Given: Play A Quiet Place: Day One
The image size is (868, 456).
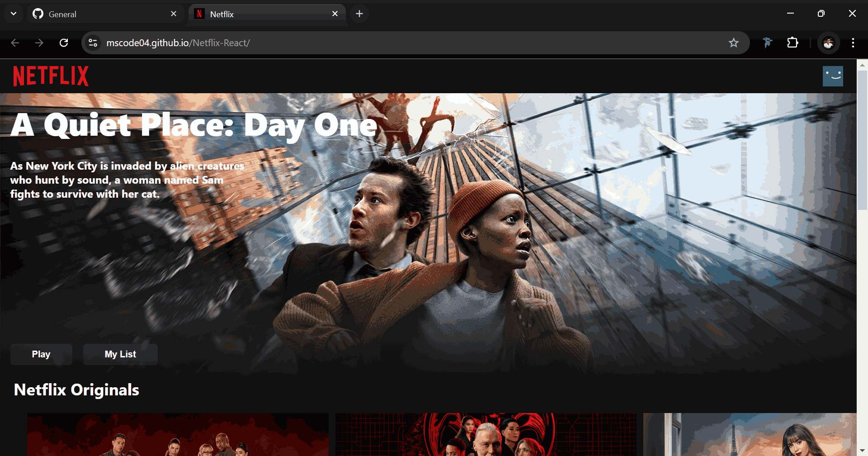Looking at the screenshot, I should (41, 354).
